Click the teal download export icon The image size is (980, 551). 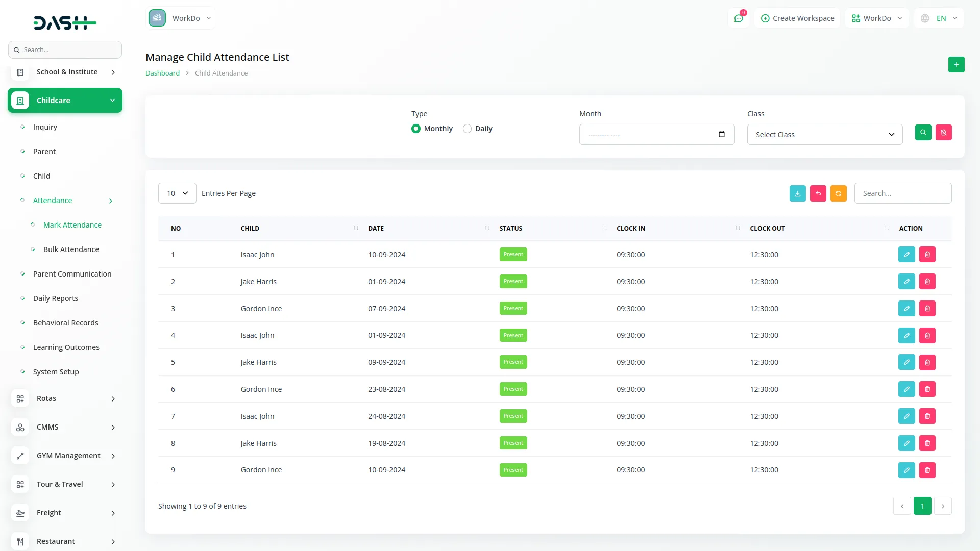797,193
